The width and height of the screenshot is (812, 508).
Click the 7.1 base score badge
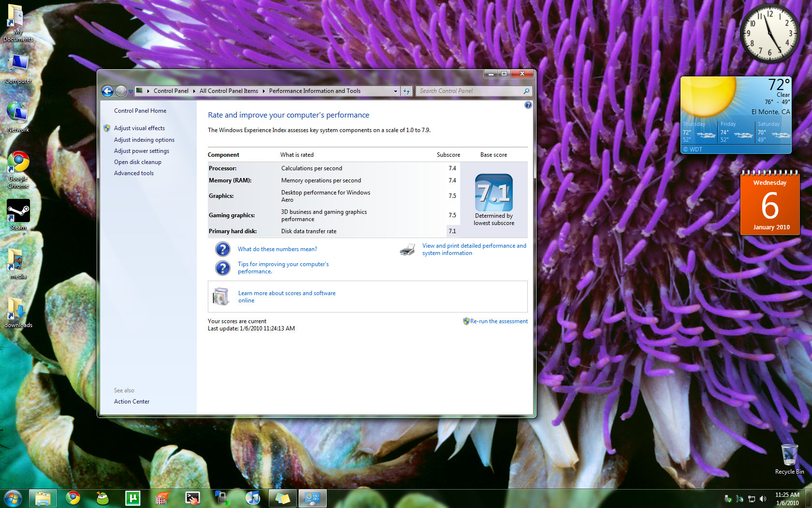point(493,193)
